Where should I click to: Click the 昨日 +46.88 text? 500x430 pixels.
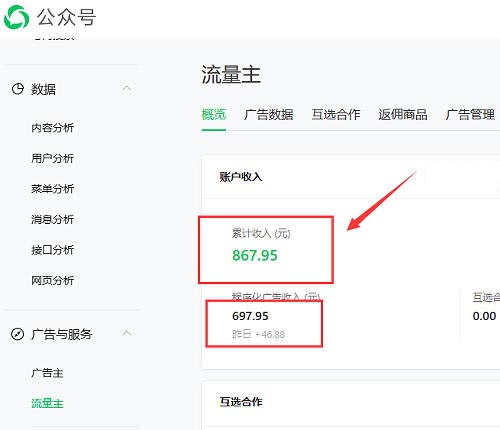[x=258, y=334]
